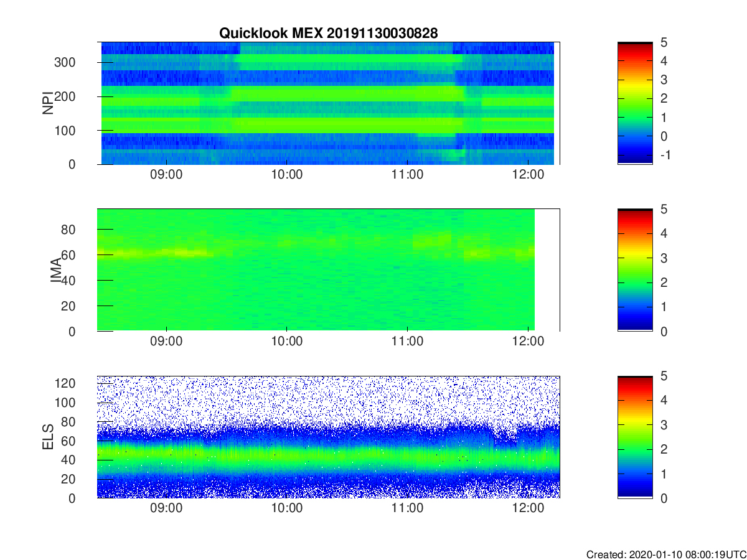Image resolution: width=747 pixels, height=560 pixels.
Task: Click the 10:00 tick under NPI plot
Action: 286,175
